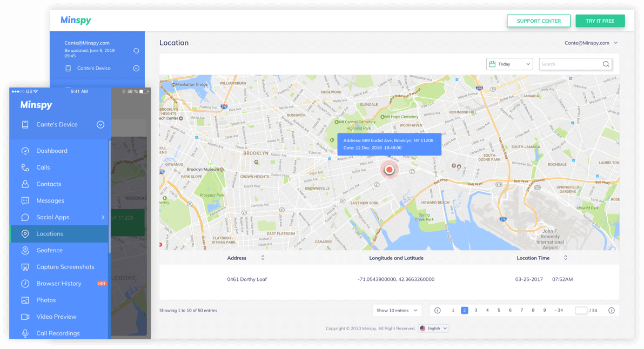644x349 pixels.
Task: Open the Today date range dropdown
Action: pyautogui.click(x=509, y=64)
